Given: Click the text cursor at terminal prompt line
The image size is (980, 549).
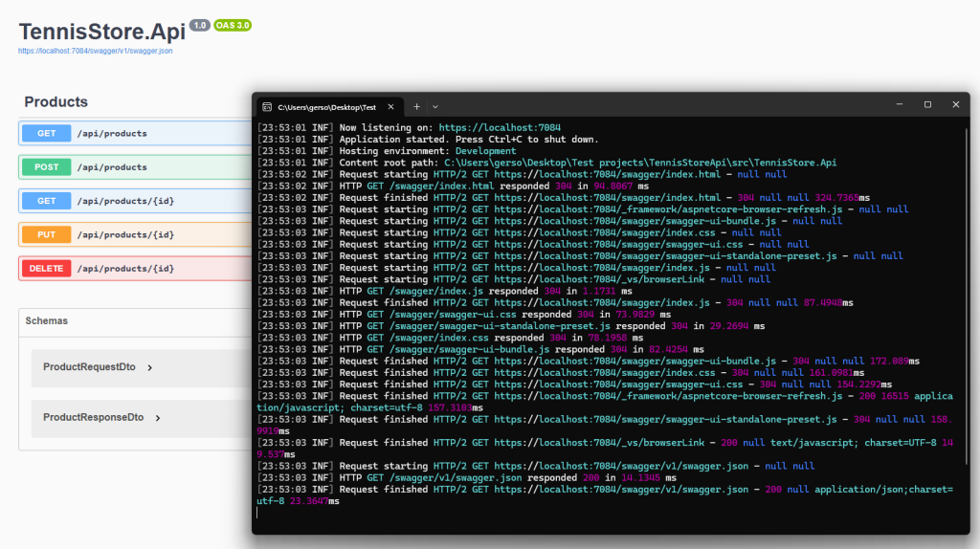Looking at the screenshot, I should (x=257, y=513).
